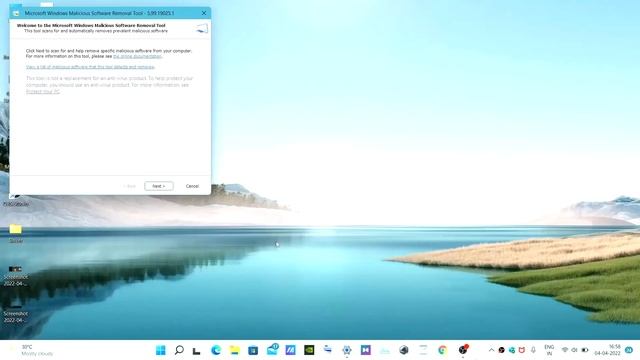Open the blue slash-logo app on taskbar
This screenshot has height=360, width=640.
pyautogui.click(x=291, y=350)
